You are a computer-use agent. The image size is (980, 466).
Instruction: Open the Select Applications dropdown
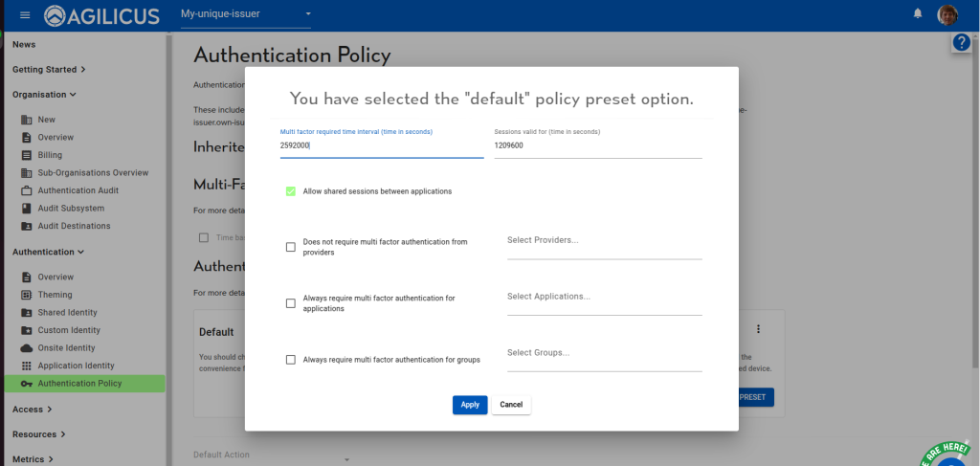604,298
